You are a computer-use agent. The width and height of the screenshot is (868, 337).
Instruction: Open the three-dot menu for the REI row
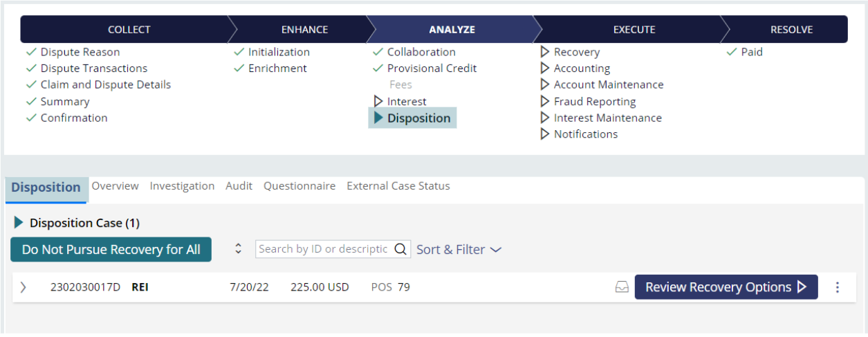click(x=838, y=287)
